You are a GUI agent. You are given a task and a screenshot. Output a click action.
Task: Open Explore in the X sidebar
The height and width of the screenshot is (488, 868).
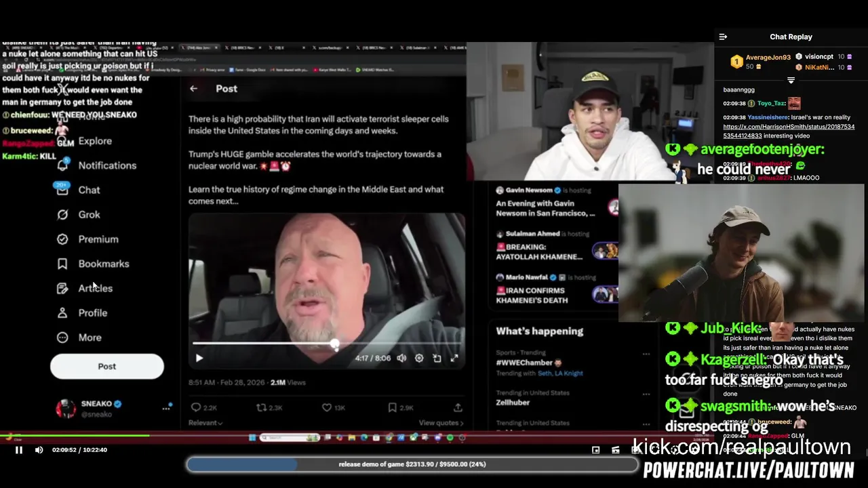tap(95, 141)
